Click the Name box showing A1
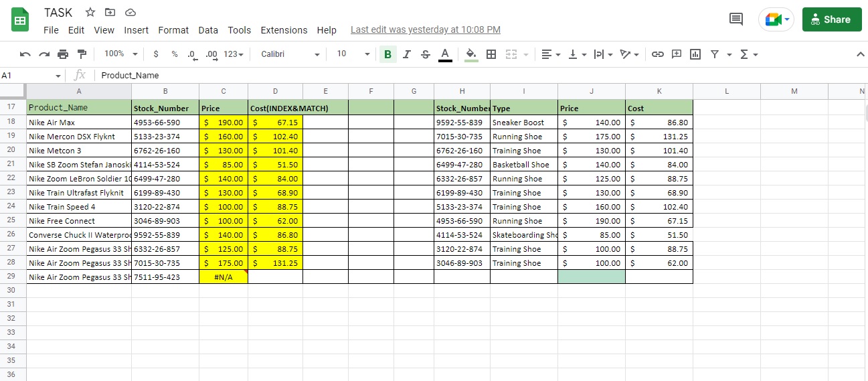The image size is (868, 381). 31,75
